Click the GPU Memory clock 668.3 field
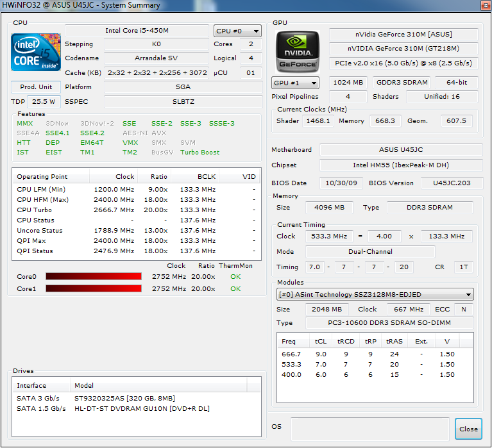The width and height of the screenshot is (492, 448). tap(385, 121)
